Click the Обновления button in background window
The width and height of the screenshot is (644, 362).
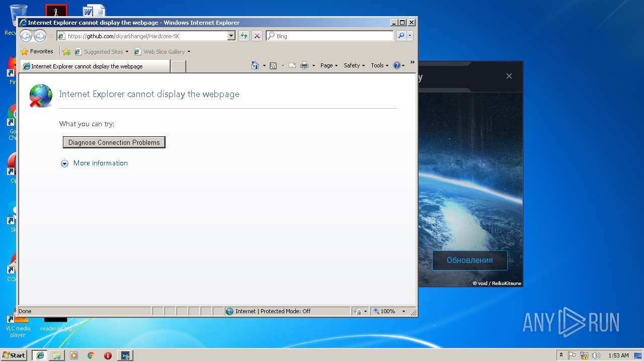(470, 260)
